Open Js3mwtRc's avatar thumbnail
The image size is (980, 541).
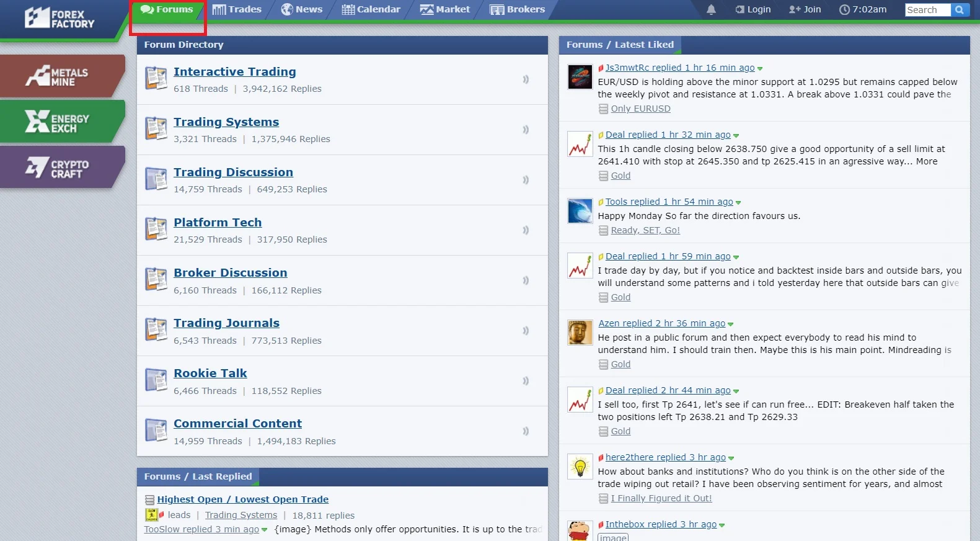click(x=580, y=77)
